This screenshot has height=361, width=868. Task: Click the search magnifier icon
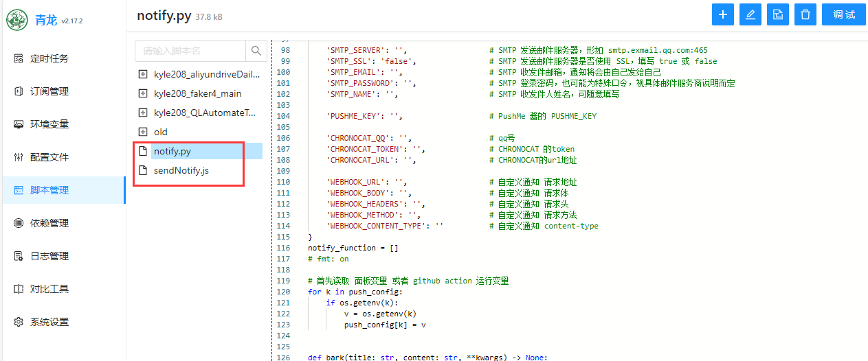256,51
